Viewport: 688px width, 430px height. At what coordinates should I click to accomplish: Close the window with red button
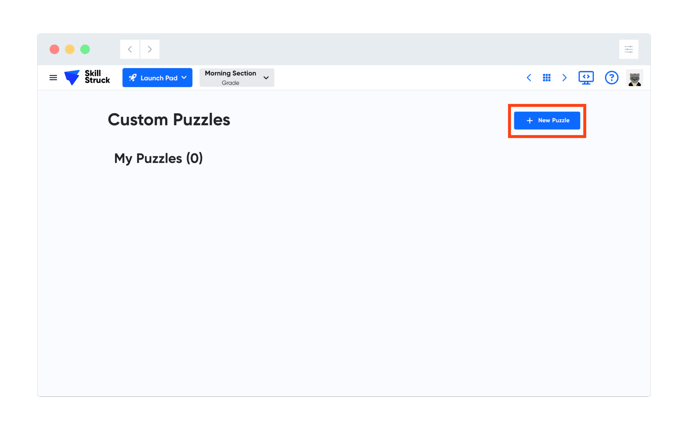pyautogui.click(x=54, y=49)
